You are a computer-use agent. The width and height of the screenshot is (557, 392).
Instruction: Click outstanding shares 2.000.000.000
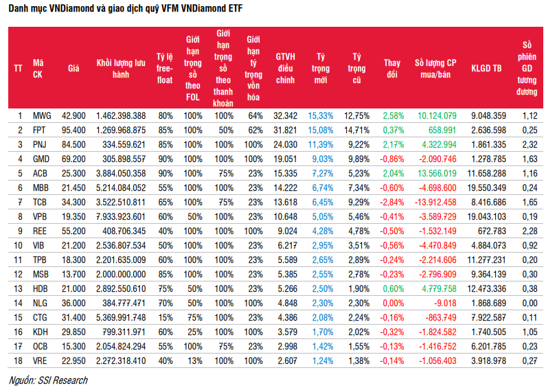(x=121, y=275)
